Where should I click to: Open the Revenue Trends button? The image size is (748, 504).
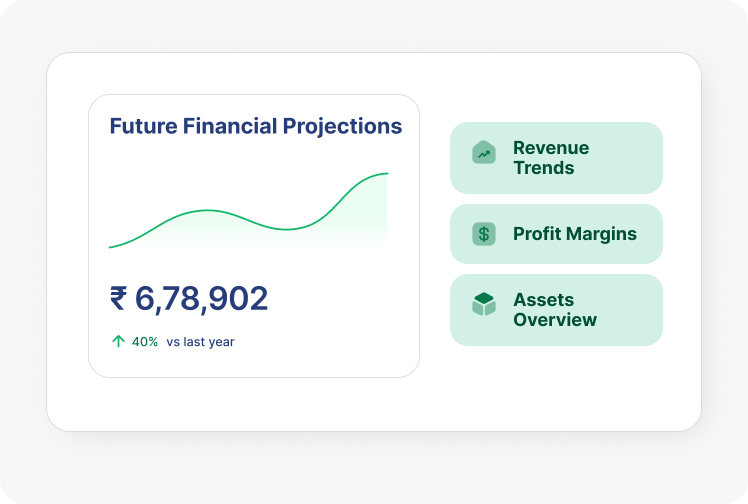pos(556,158)
